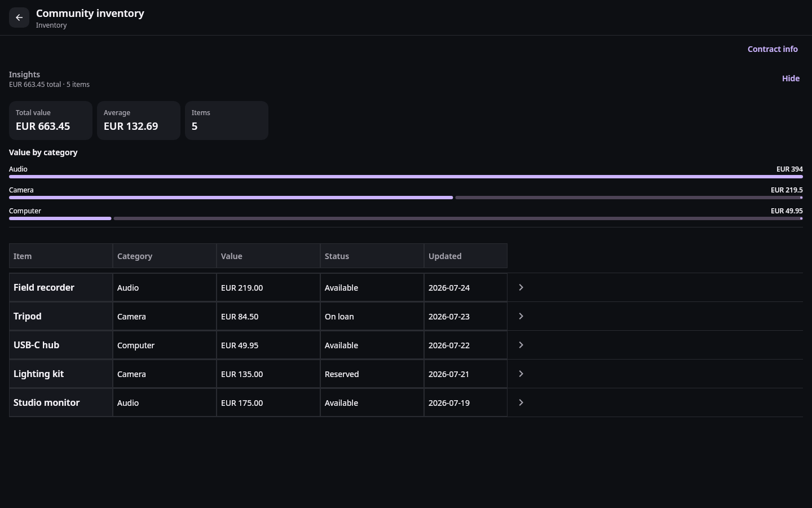Click the Camera category value bar
Screen dimensions: 812x508
coord(406,198)
